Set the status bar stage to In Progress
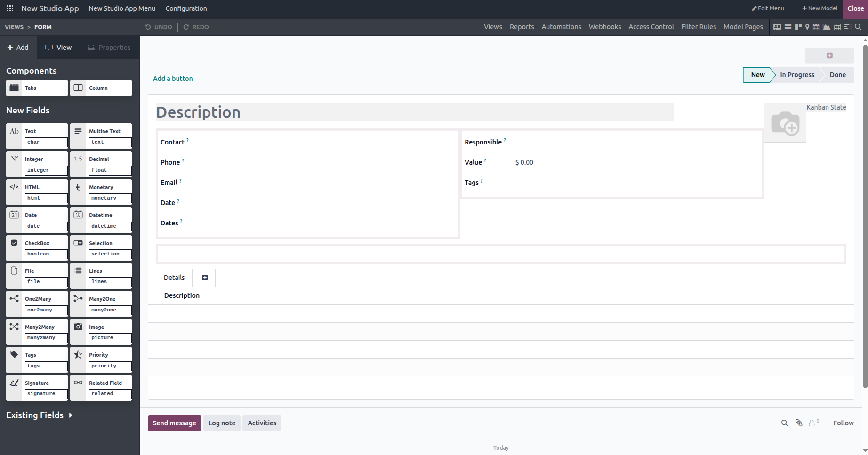 [797, 75]
